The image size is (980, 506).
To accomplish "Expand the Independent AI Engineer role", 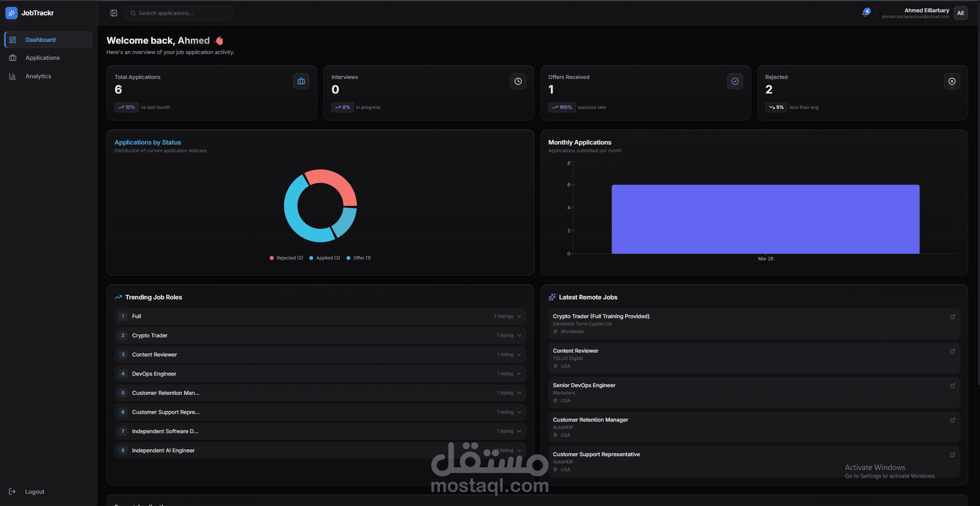I will point(519,450).
